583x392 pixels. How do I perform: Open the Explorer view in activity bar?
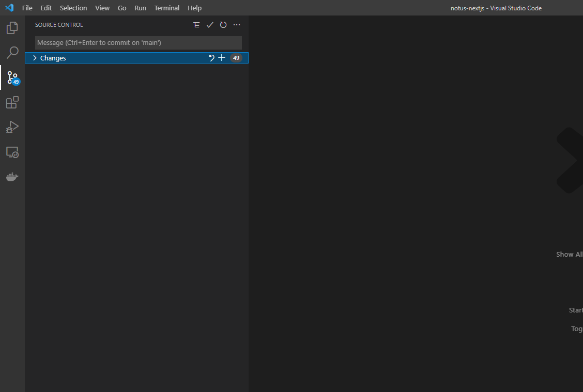(12, 28)
